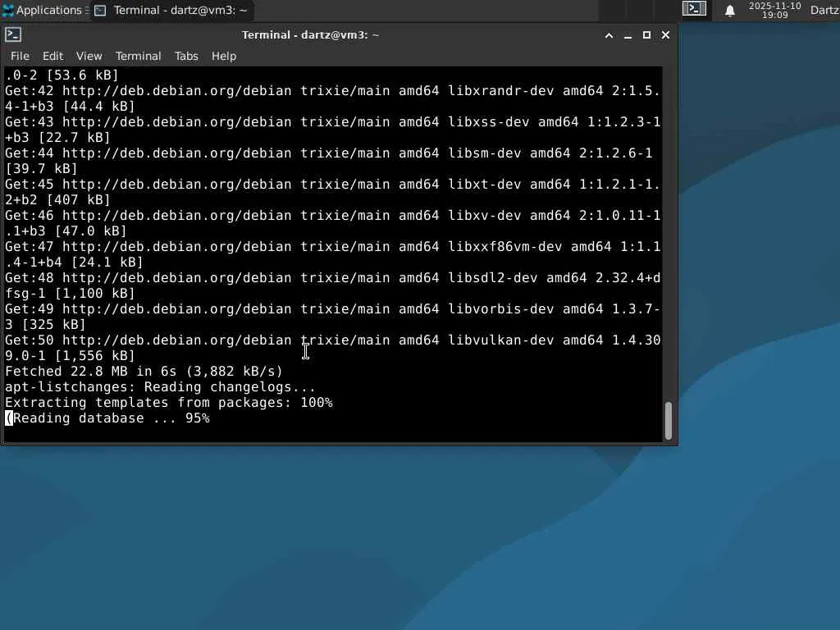Screen dimensions: 840x630
Task: Click the terminal window's vertical scrollbar thumb
Action: click(669, 421)
